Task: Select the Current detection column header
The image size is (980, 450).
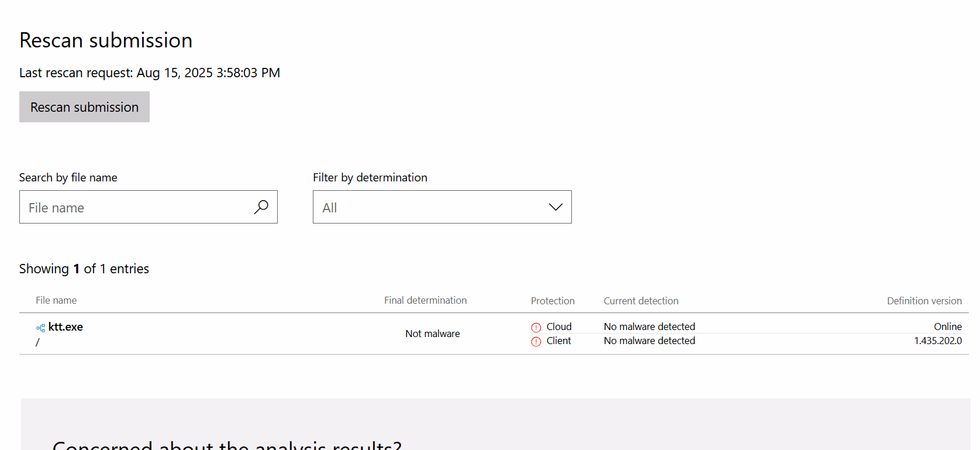Action: coord(641,301)
